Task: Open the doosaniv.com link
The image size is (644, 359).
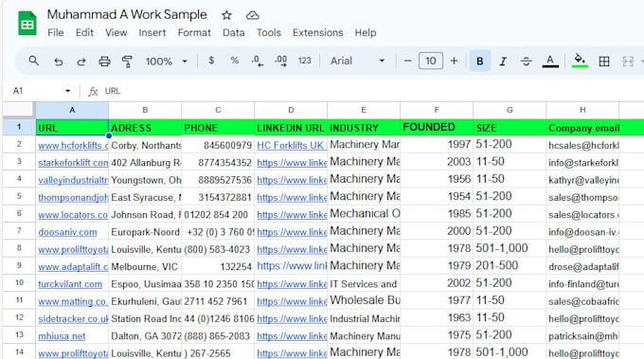Action: (67, 232)
